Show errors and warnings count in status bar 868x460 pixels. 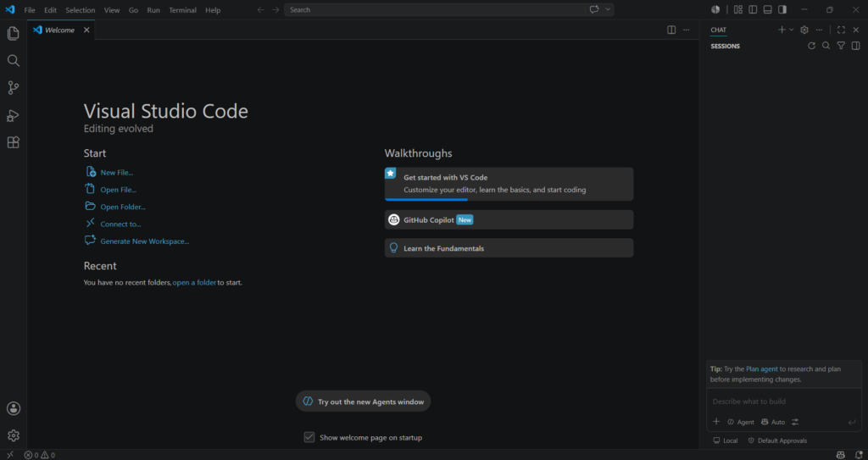pos(39,455)
